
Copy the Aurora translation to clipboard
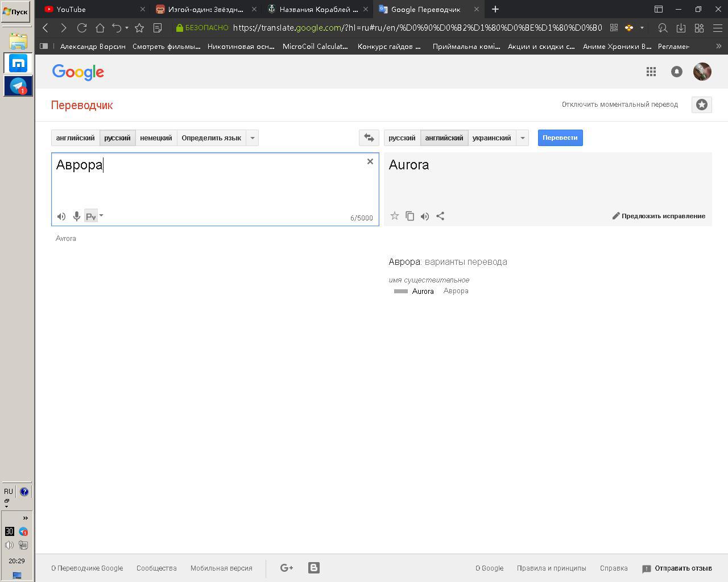point(409,216)
